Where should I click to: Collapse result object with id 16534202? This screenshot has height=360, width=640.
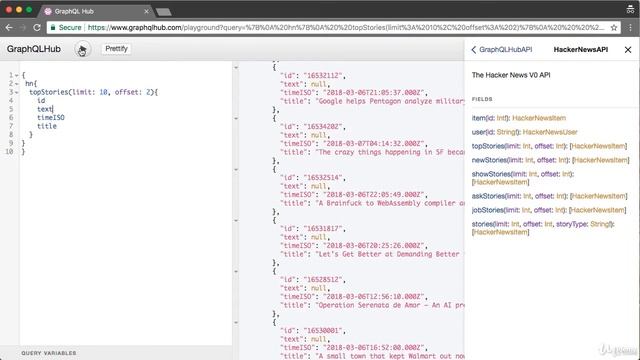tap(236, 118)
